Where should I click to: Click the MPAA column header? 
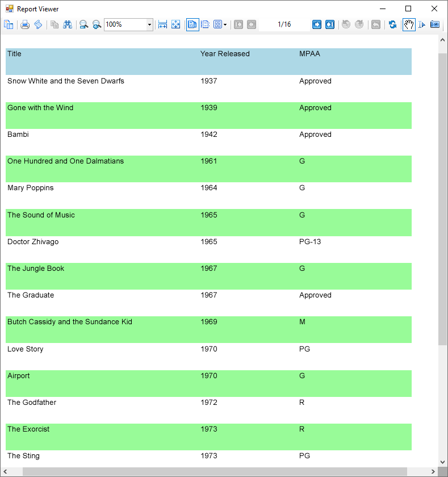coord(309,54)
